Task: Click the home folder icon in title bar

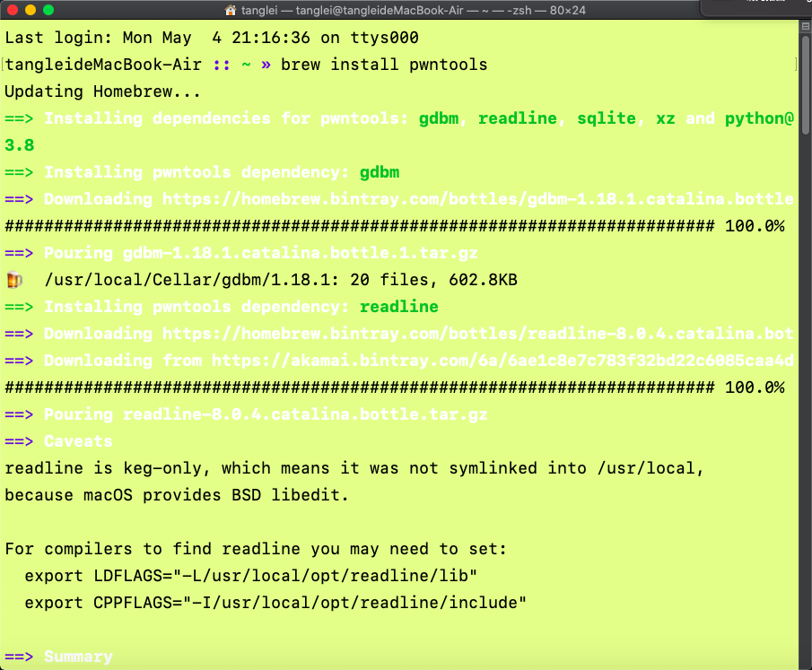Action: coord(231,10)
